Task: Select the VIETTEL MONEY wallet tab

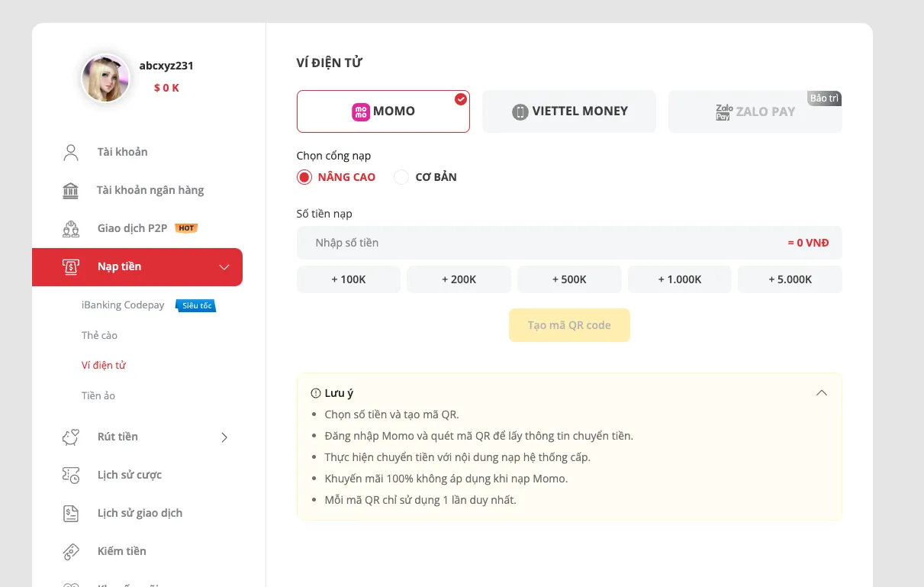Action: [x=569, y=111]
